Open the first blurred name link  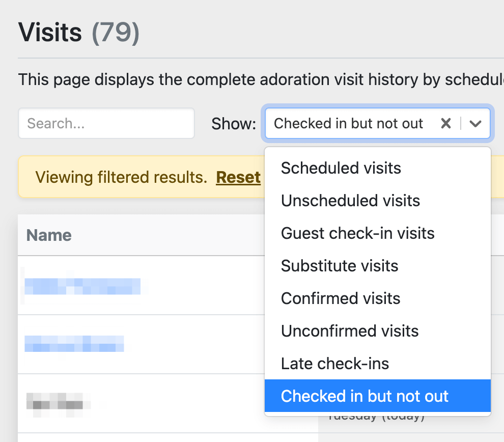point(82,286)
